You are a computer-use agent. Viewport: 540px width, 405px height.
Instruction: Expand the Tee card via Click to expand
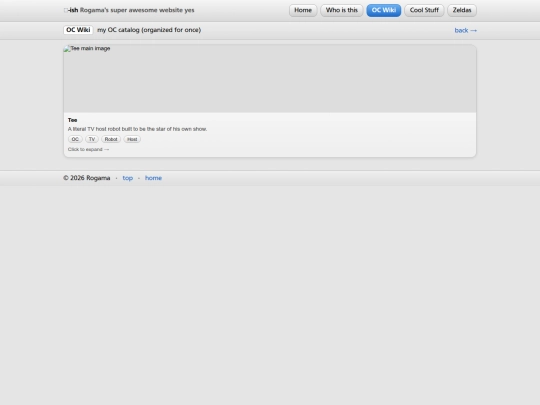[89, 149]
